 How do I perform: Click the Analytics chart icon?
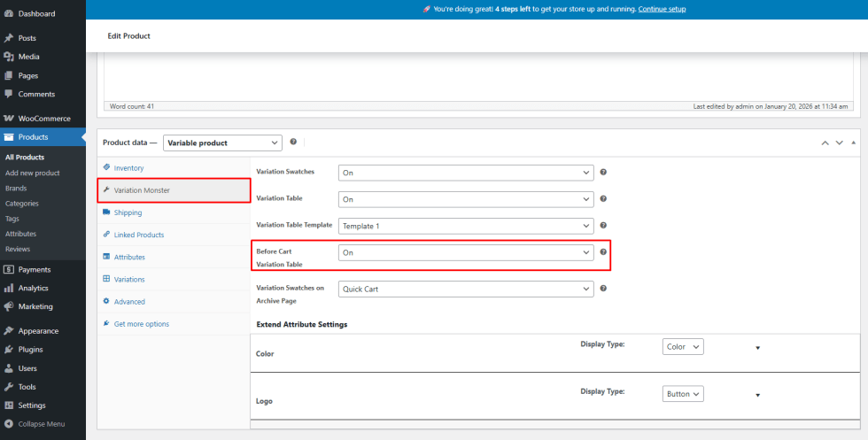click(9, 289)
